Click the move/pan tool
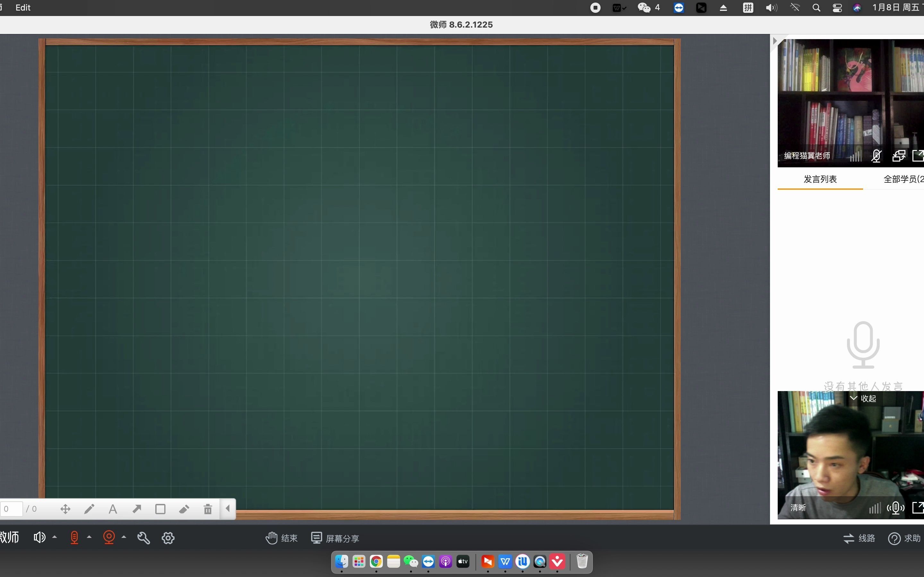 click(x=65, y=508)
